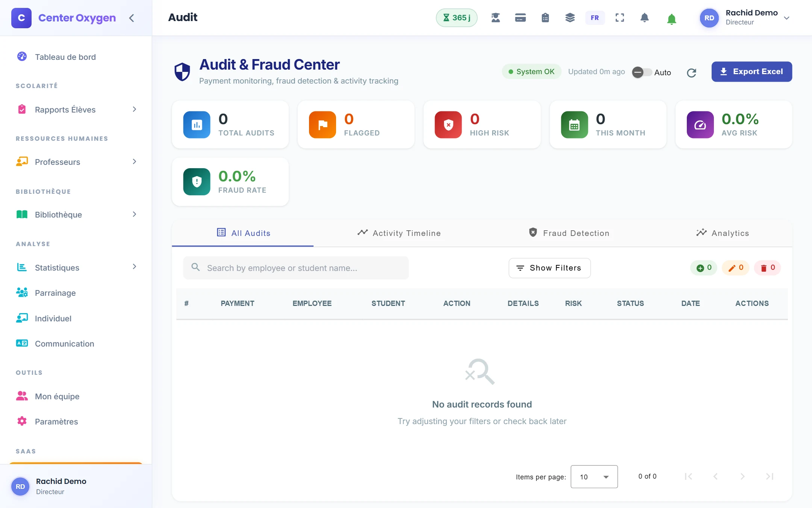Switch to Analytics tab
This screenshot has width=812, height=508.
[x=722, y=233]
